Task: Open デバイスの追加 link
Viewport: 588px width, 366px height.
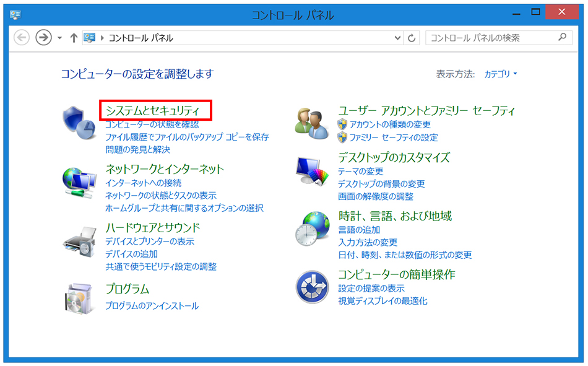Action: pyautogui.click(x=131, y=254)
